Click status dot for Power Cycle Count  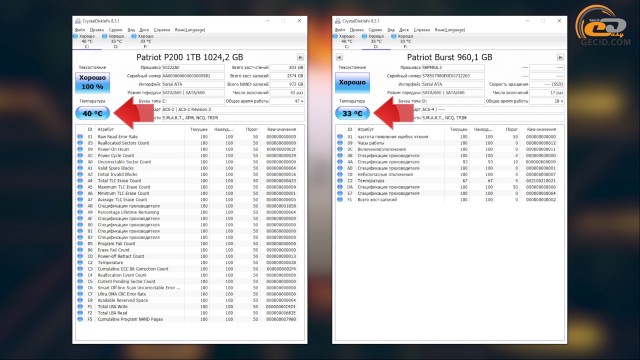tap(80, 156)
